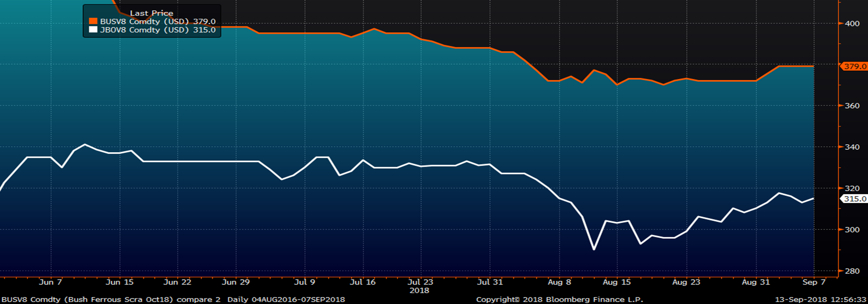
Task: Click the Last Price legend header
Action: pos(151,13)
